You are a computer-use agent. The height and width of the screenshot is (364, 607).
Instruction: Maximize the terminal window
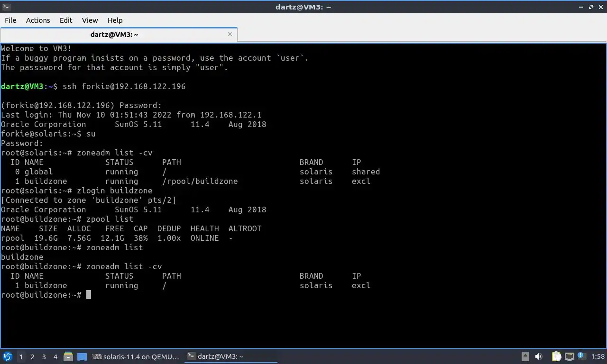click(x=591, y=7)
